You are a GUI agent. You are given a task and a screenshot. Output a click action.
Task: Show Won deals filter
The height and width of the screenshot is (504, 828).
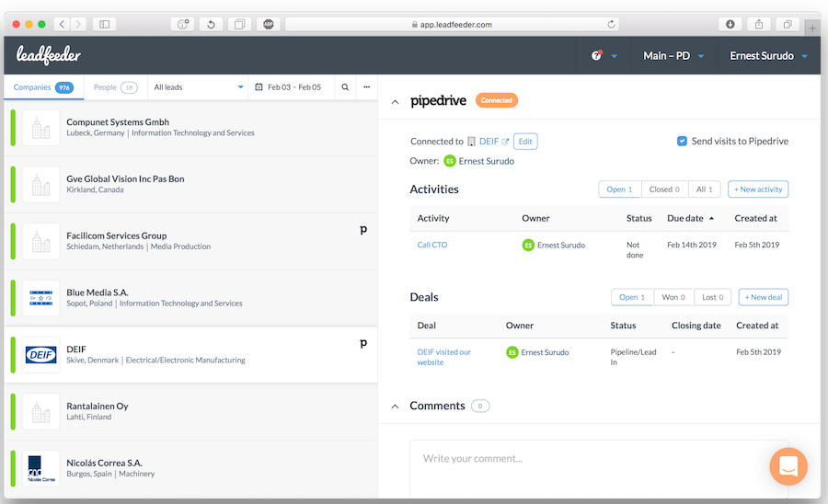673,297
